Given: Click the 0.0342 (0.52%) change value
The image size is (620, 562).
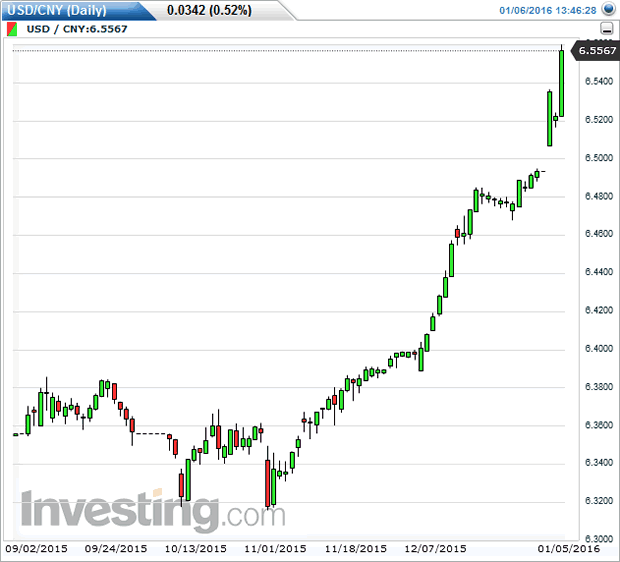Looking at the screenshot, I should point(209,10).
